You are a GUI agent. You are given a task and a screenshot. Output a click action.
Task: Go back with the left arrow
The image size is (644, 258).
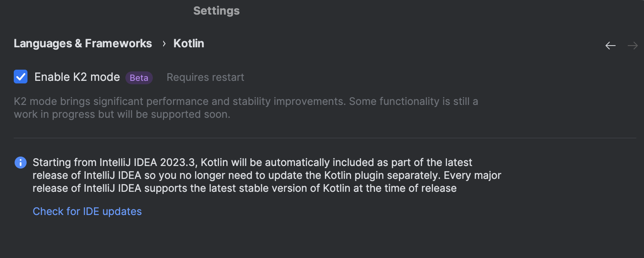(x=611, y=46)
